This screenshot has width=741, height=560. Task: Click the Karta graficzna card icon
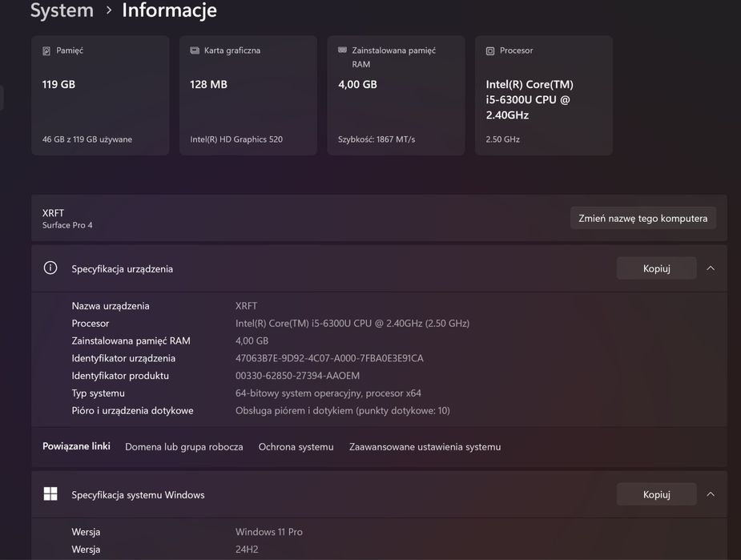pyautogui.click(x=194, y=50)
